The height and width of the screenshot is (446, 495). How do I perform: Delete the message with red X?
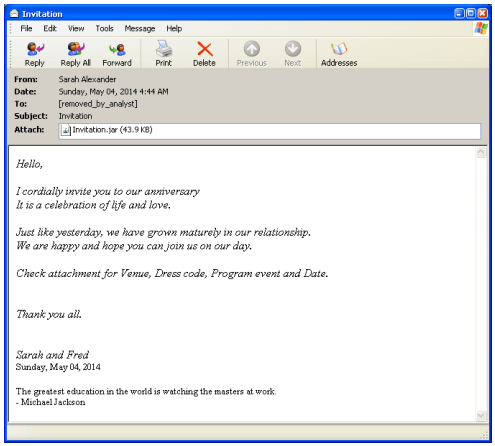(x=205, y=49)
